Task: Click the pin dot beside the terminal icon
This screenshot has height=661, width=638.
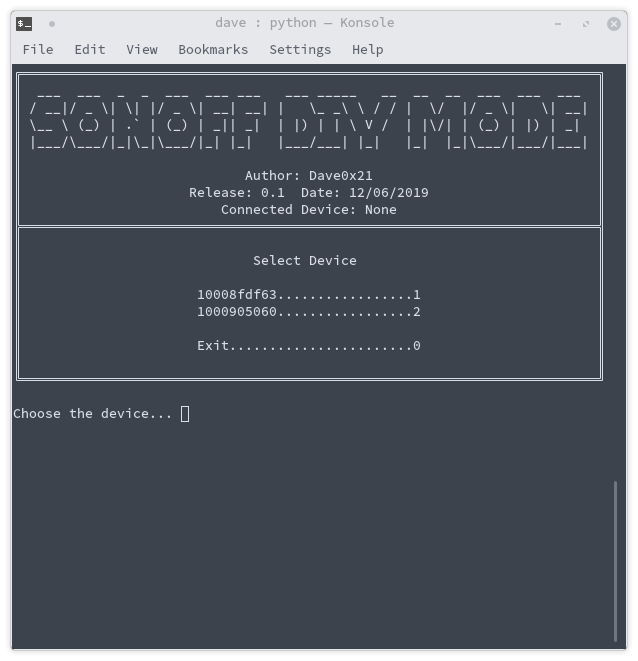Action: tap(52, 24)
